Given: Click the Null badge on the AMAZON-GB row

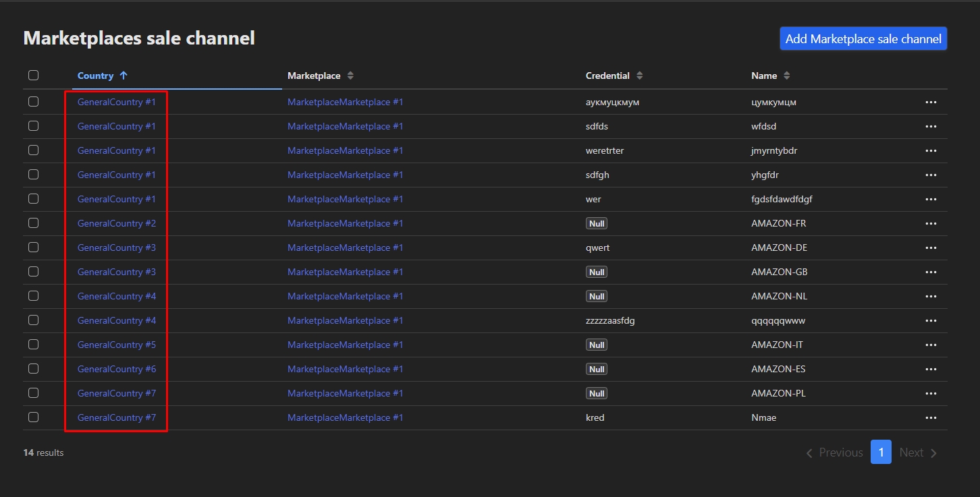Looking at the screenshot, I should tap(597, 272).
